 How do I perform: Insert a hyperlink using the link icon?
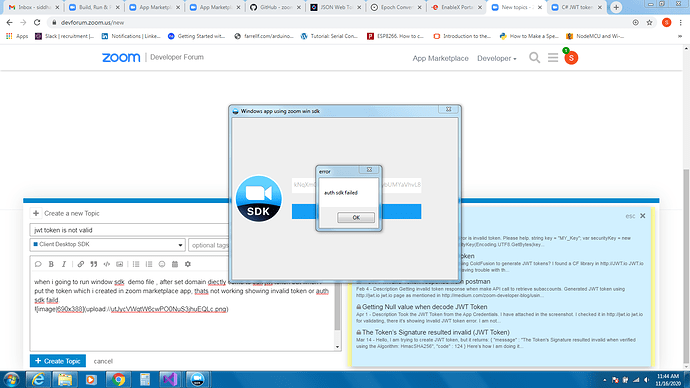[81, 264]
